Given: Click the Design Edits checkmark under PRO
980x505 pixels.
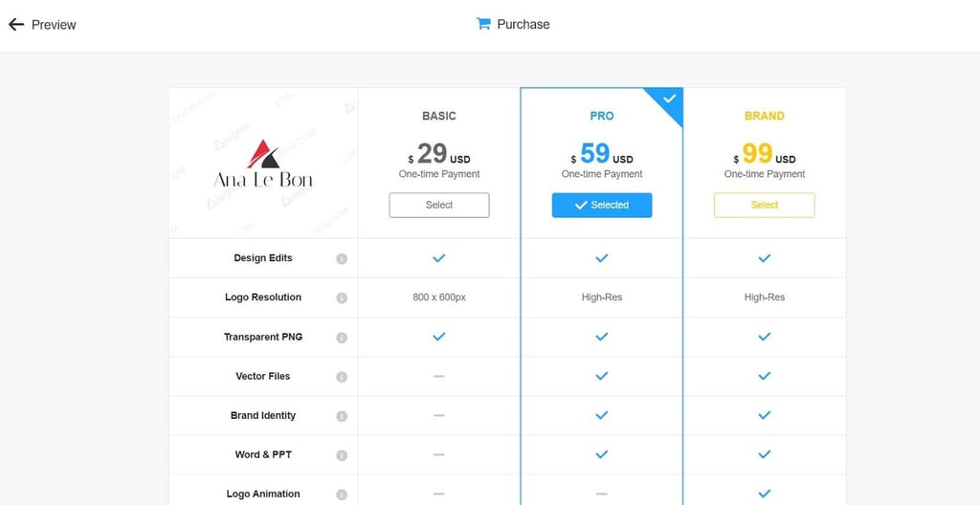Looking at the screenshot, I should point(602,258).
